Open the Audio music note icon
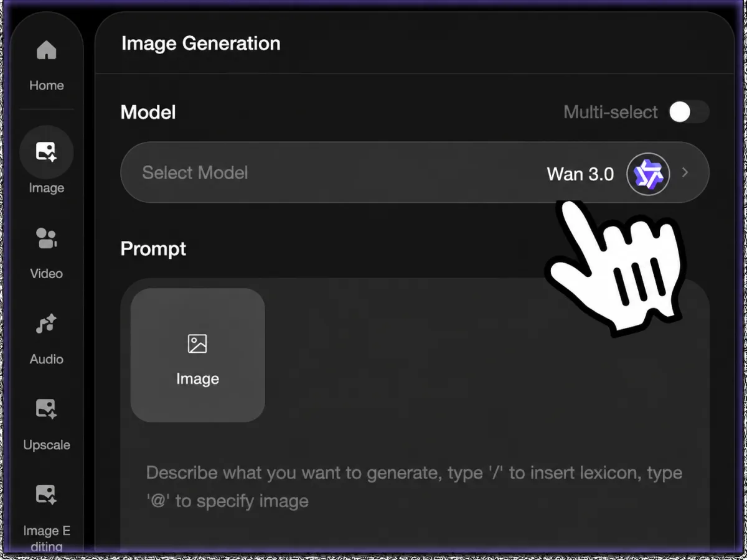747x560 pixels. 47,324
